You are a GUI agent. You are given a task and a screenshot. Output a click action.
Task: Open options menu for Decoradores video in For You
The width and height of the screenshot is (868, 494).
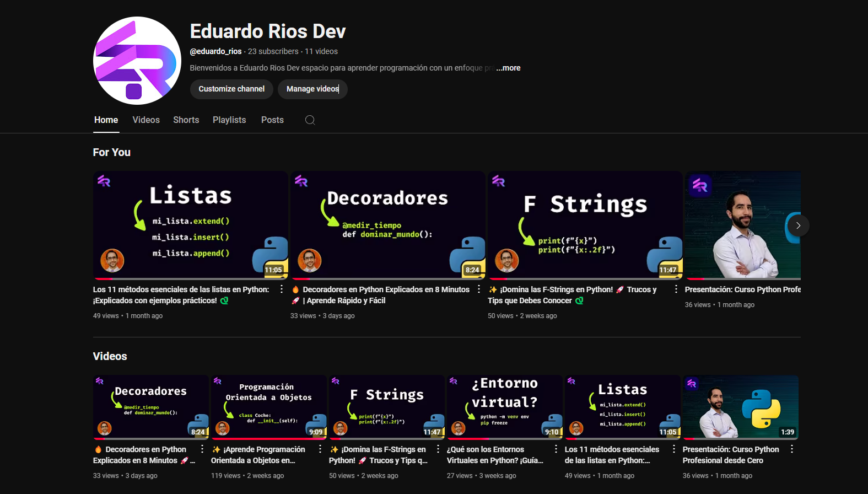click(x=479, y=289)
